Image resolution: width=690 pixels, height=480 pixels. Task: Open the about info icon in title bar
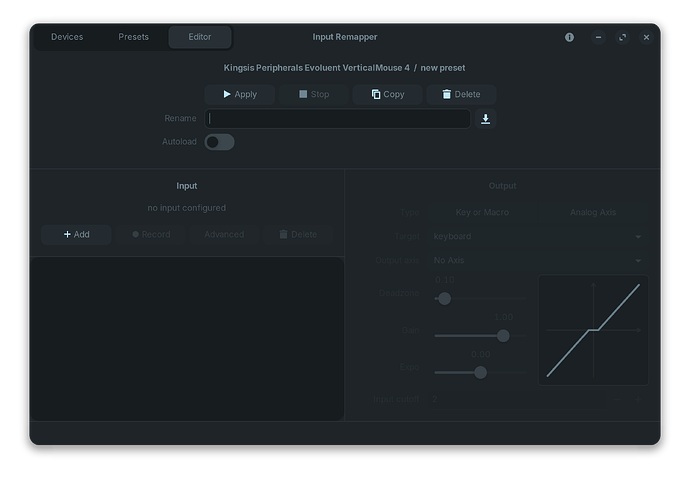coord(569,37)
